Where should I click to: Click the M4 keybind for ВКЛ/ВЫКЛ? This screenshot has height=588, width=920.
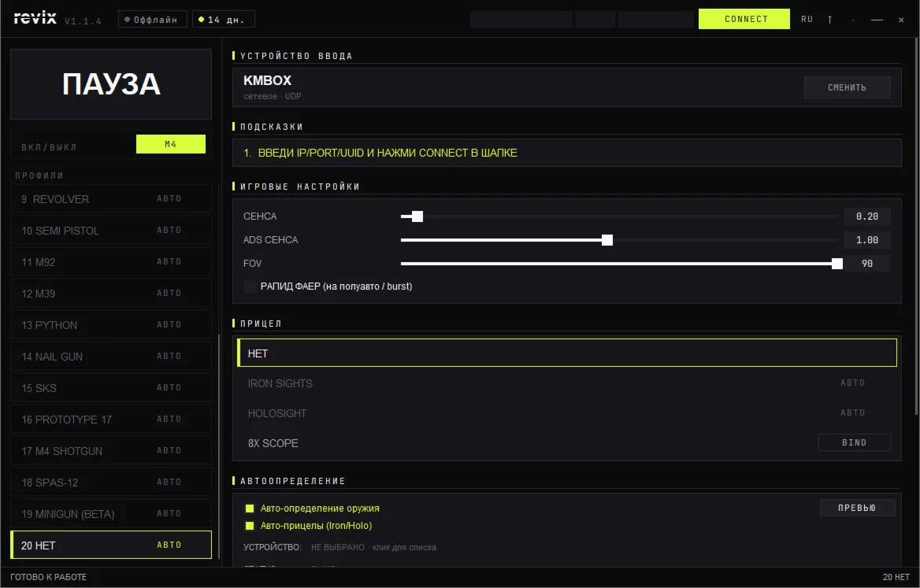[171, 144]
